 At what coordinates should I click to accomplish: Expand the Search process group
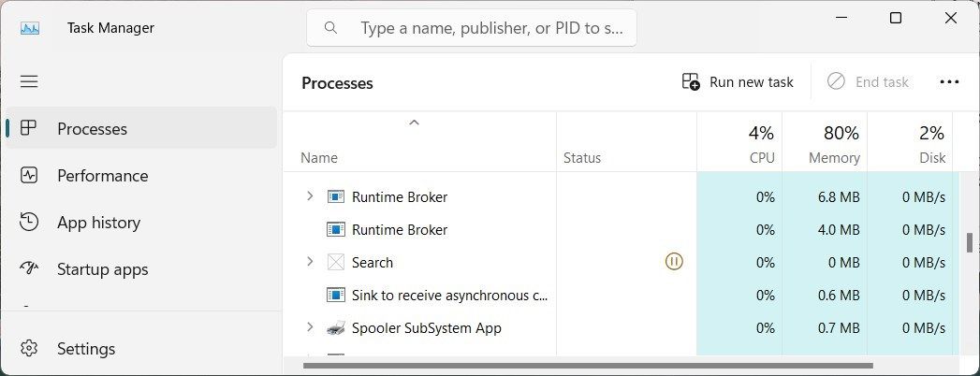click(x=310, y=262)
